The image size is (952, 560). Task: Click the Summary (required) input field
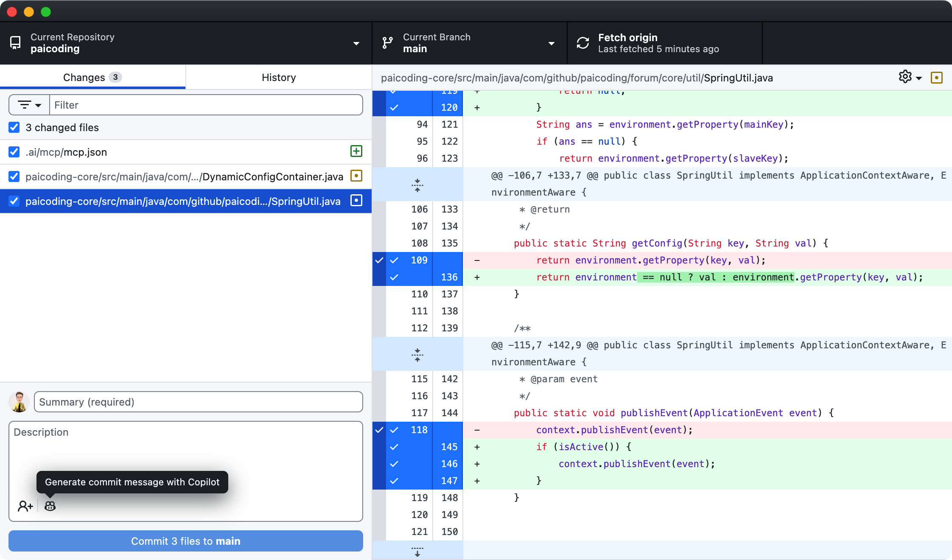[198, 402]
